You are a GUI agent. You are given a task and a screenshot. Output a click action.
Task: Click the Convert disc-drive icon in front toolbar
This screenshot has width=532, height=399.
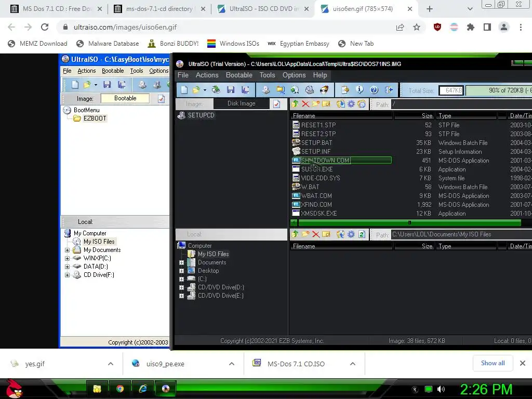click(x=310, y=90)
